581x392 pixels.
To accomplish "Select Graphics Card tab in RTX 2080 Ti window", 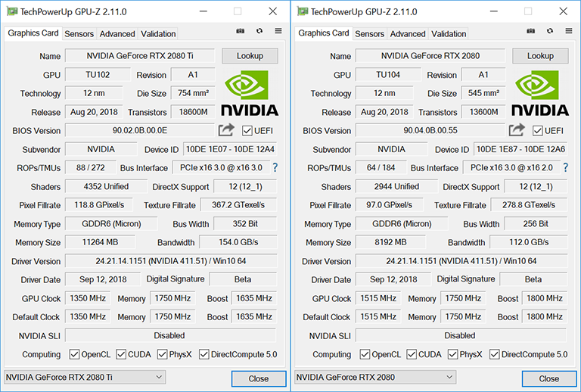I will [33, 33].
